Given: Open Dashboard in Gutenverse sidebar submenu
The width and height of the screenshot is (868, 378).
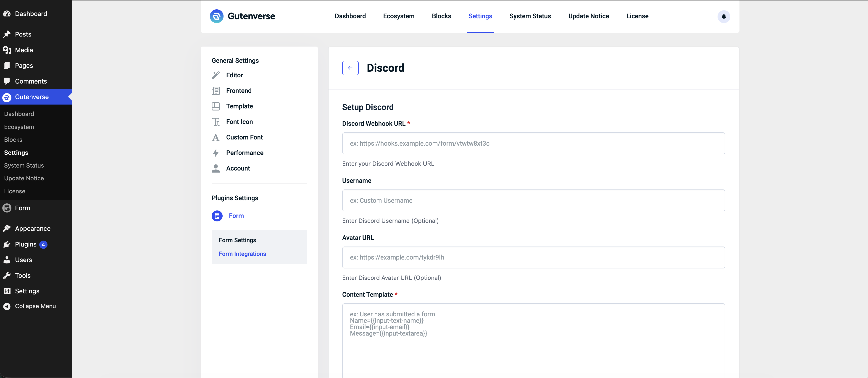Looking at the screenshot, I should [x=19, y=114].
